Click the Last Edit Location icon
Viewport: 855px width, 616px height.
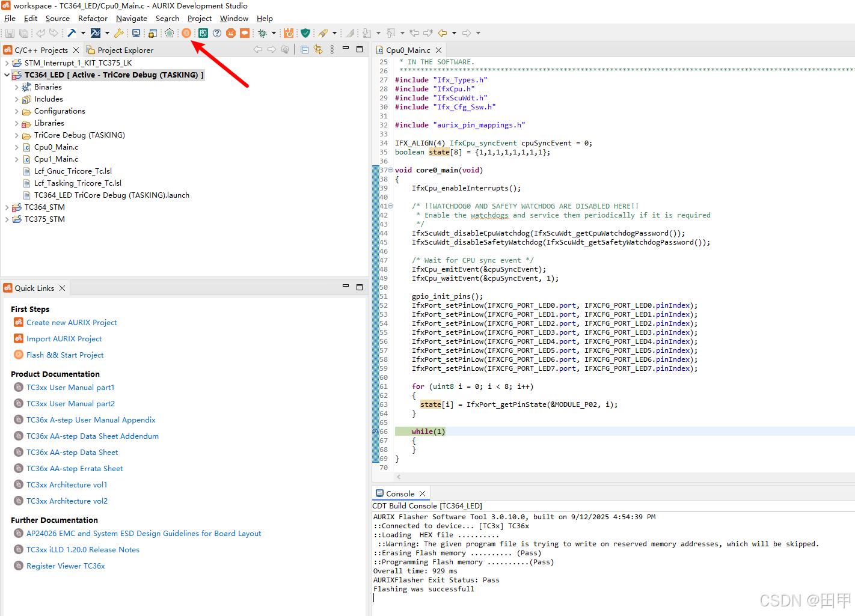click(x=414, y=33)
